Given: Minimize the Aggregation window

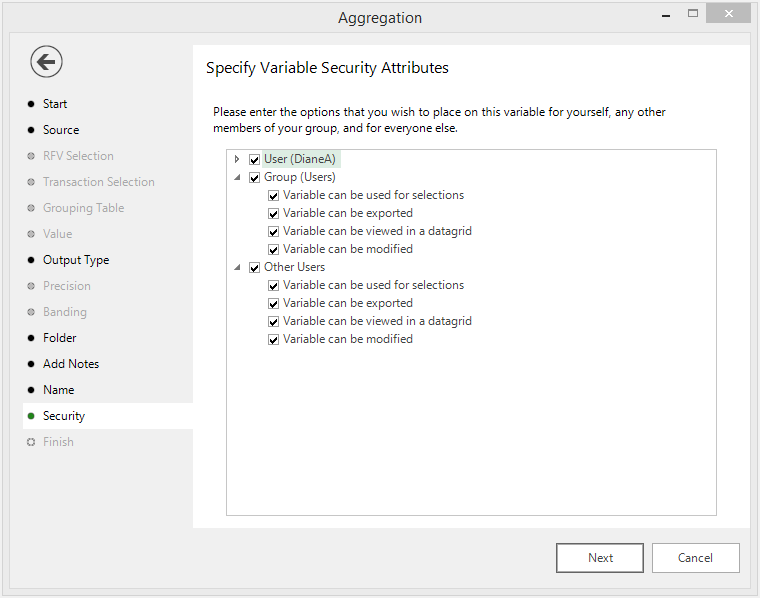Looking at the screenshot, I should point(666,15).
